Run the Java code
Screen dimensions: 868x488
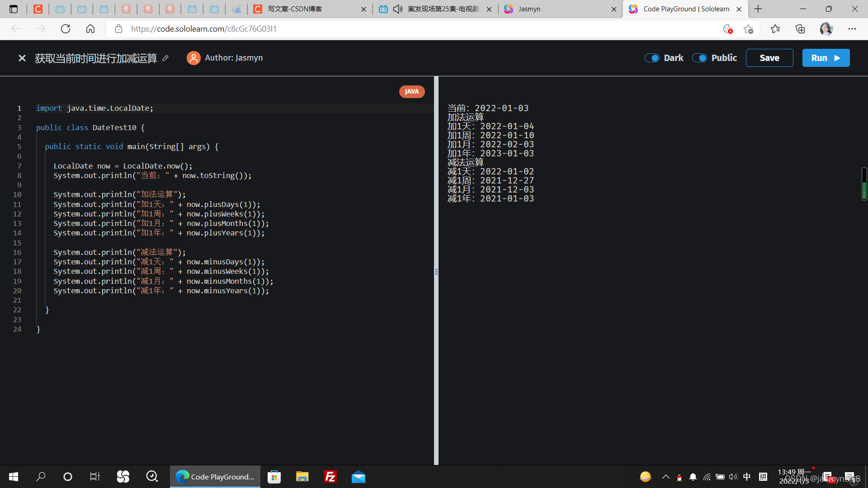(826, 58)
